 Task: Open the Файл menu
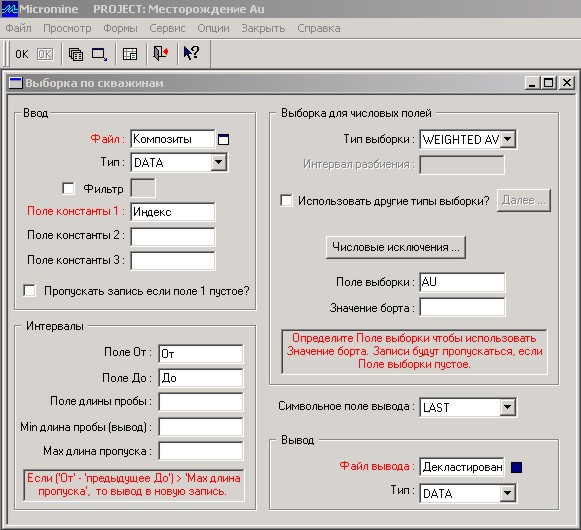(18, 28)
